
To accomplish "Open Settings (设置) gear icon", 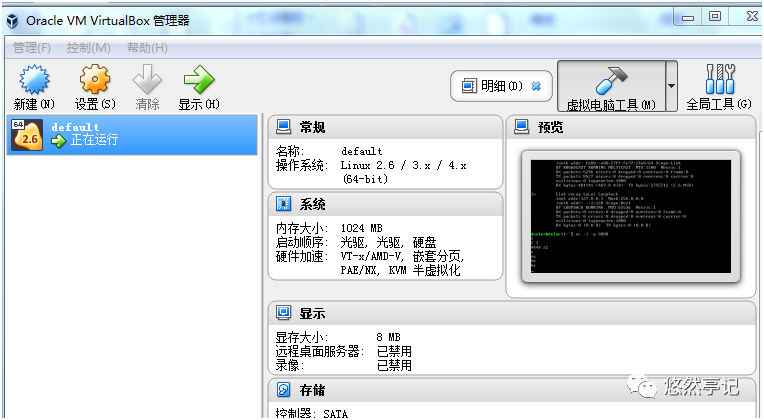I will coord(95,79).
